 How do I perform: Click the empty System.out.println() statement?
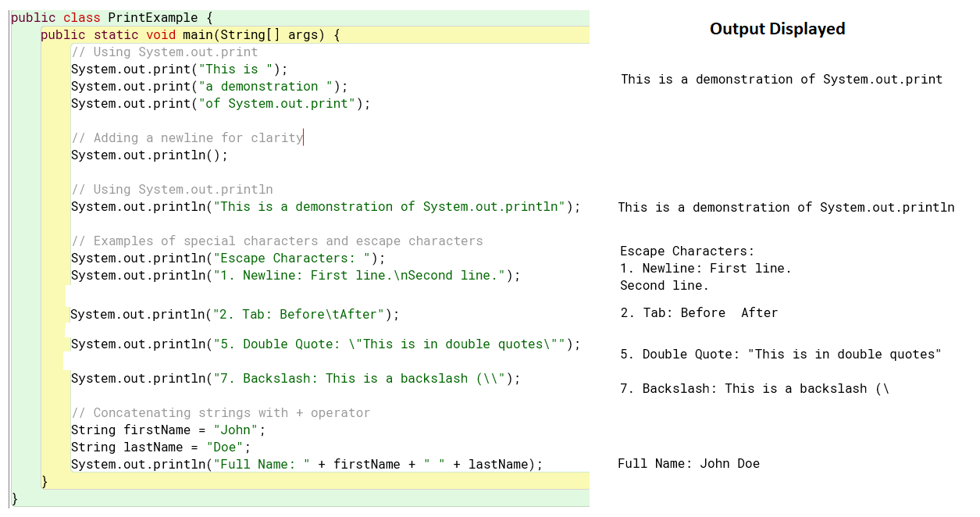[x=149, y=155]
